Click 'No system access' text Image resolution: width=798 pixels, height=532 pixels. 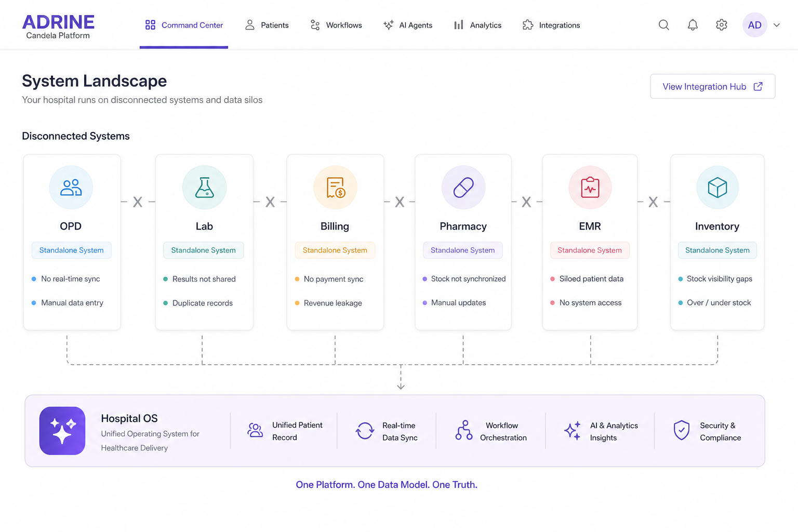pyautogui.click(x=591, y=303)
